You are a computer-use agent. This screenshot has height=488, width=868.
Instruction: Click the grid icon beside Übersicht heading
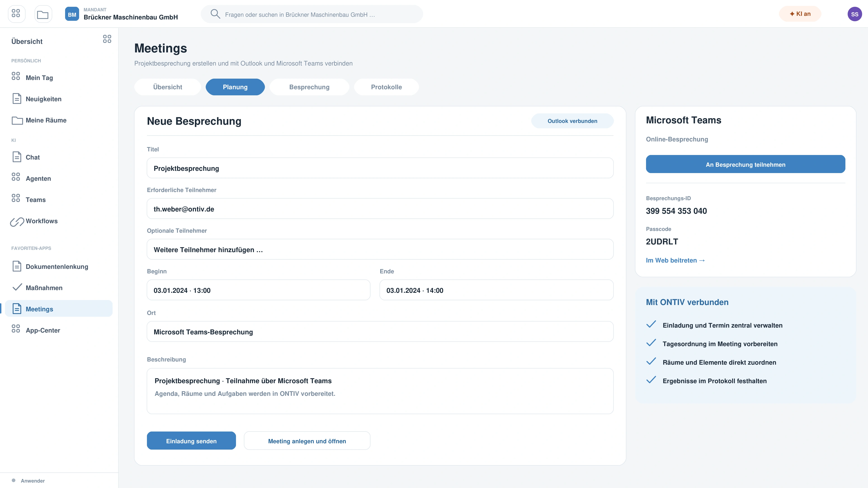tap(107, 39)
